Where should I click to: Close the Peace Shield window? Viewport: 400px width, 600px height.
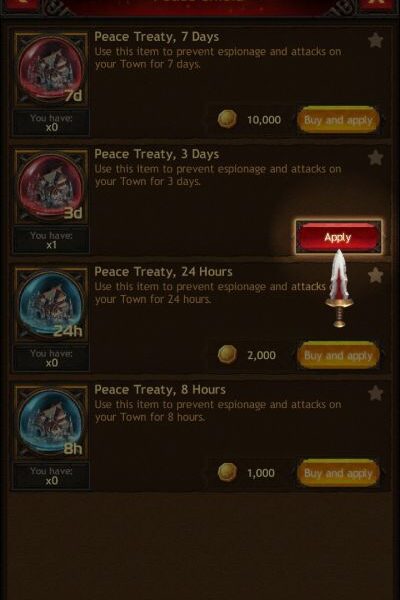pos(377,4)
